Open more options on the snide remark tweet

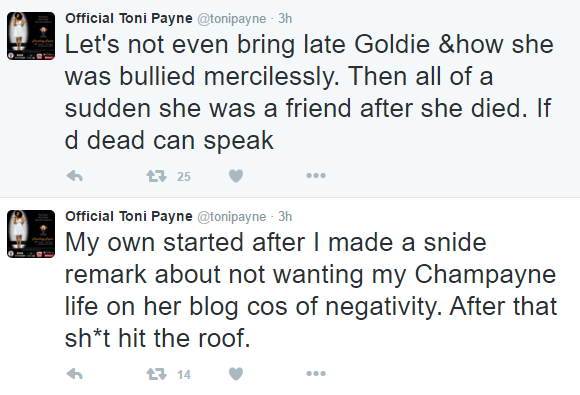pyautogui.click(x=316, y=374)
